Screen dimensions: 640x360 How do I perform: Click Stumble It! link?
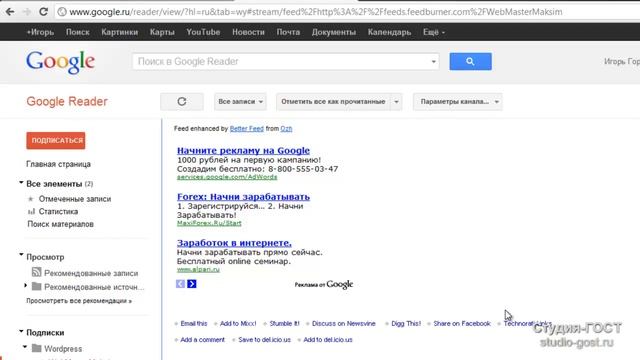(x=284, y=324)
